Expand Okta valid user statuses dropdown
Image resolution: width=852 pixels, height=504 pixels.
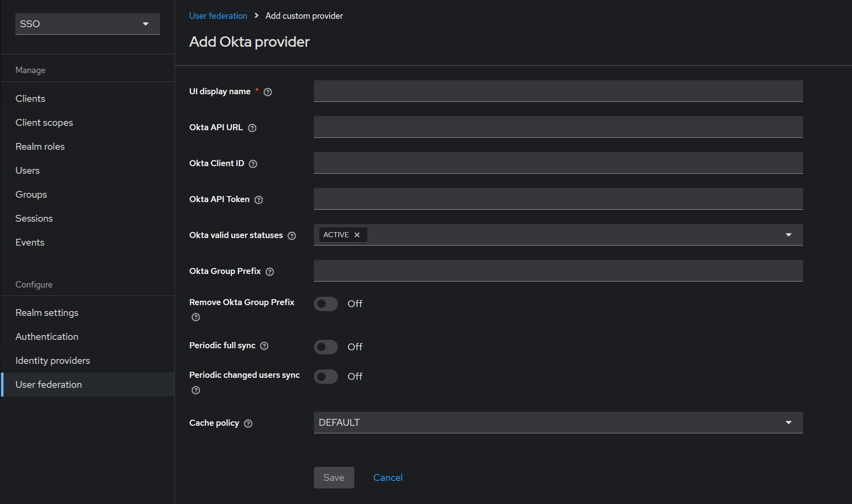(x=788, y=235)
